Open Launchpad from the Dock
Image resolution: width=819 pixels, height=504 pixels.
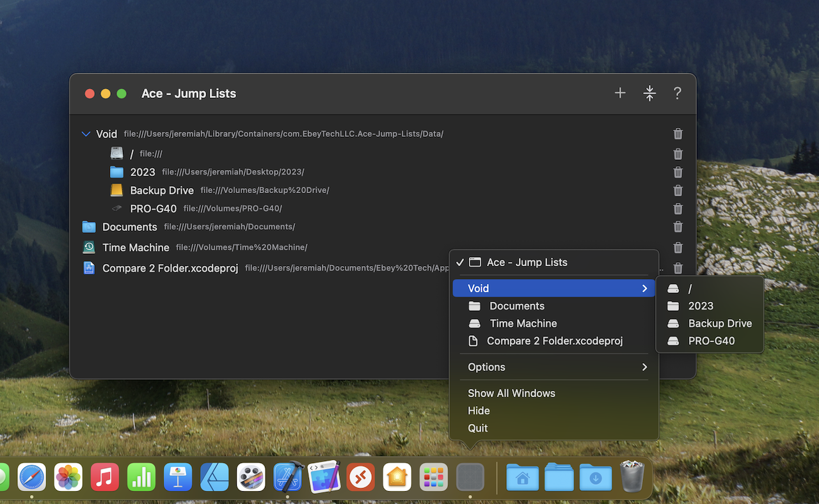(433, 477)
